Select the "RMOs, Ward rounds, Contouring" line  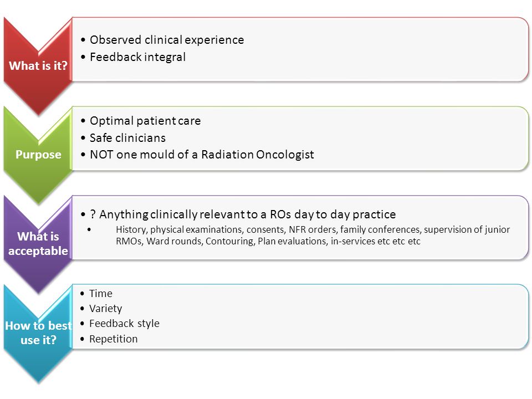point(268,241)
